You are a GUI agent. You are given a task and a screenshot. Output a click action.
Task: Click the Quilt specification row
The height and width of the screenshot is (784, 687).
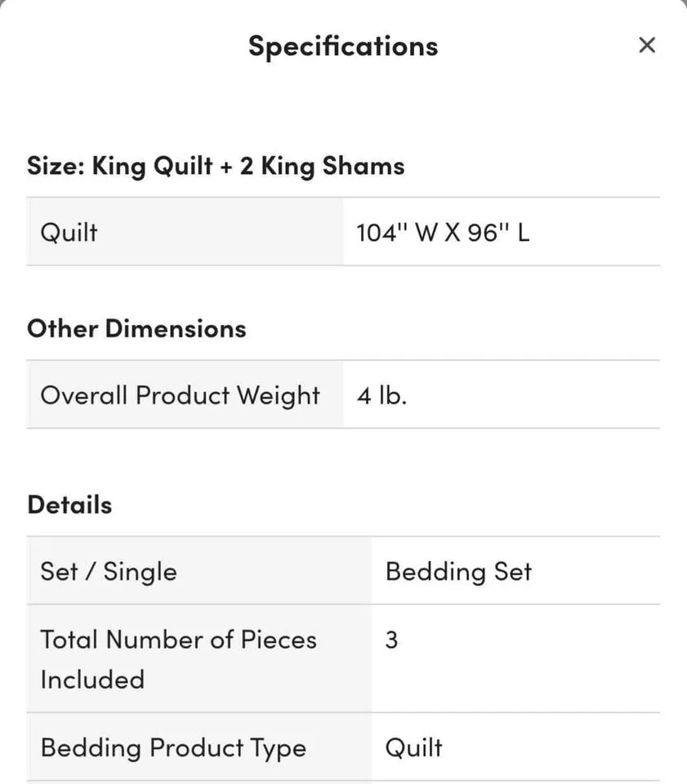pos(343,232)
